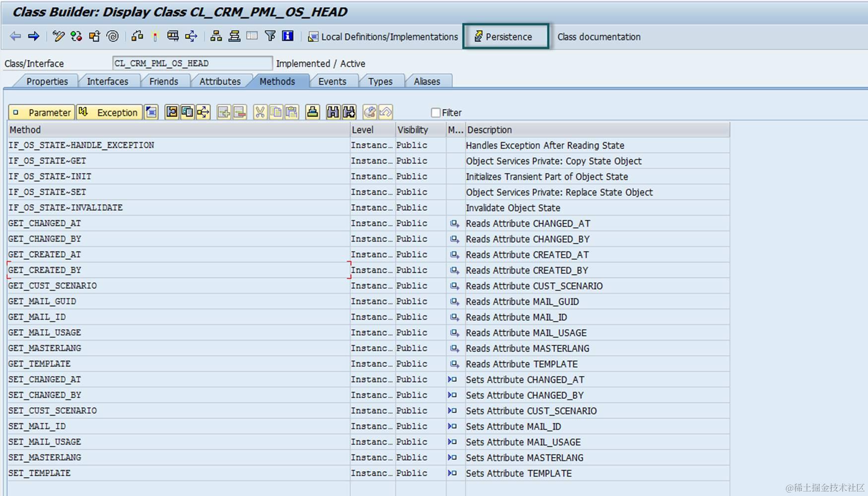868x496 pixels.
Task: Go forward with the right arrow icon
Action: (34, 36)
